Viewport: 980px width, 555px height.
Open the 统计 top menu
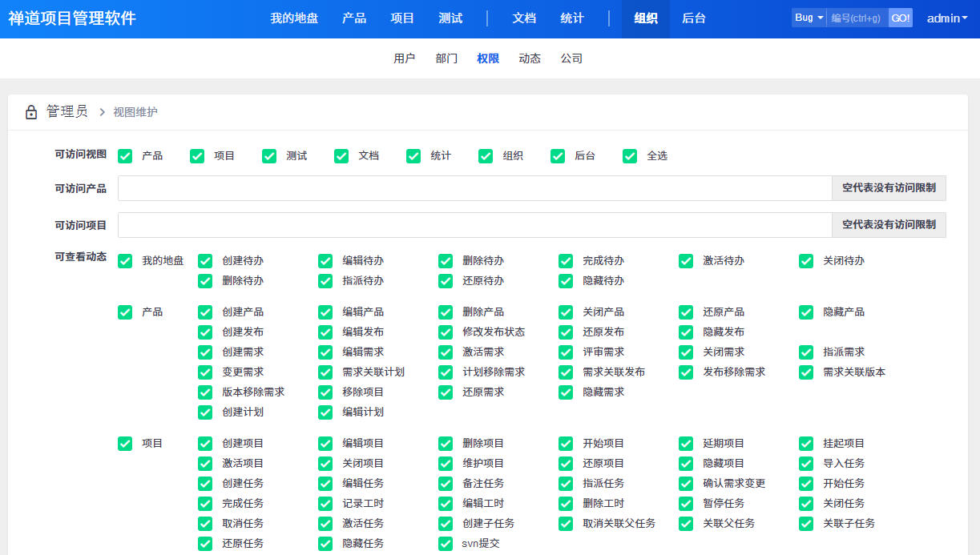(572, 18)
